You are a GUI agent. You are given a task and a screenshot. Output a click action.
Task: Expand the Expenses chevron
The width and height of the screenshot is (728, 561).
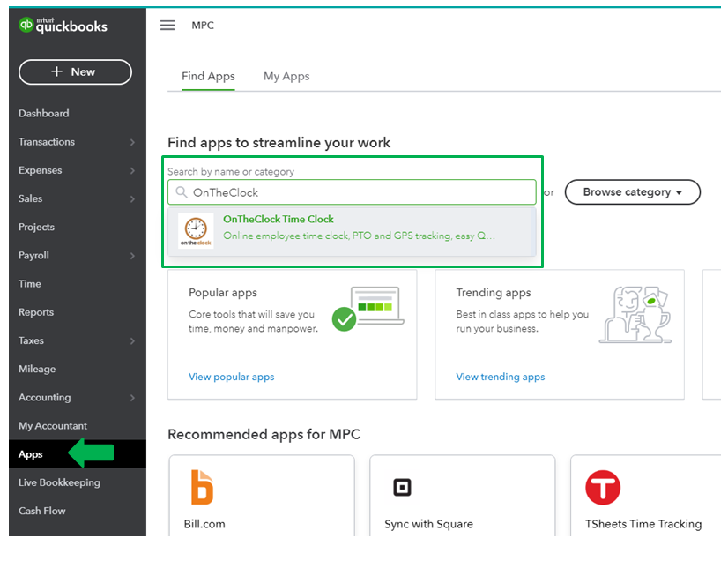[132, 170]
